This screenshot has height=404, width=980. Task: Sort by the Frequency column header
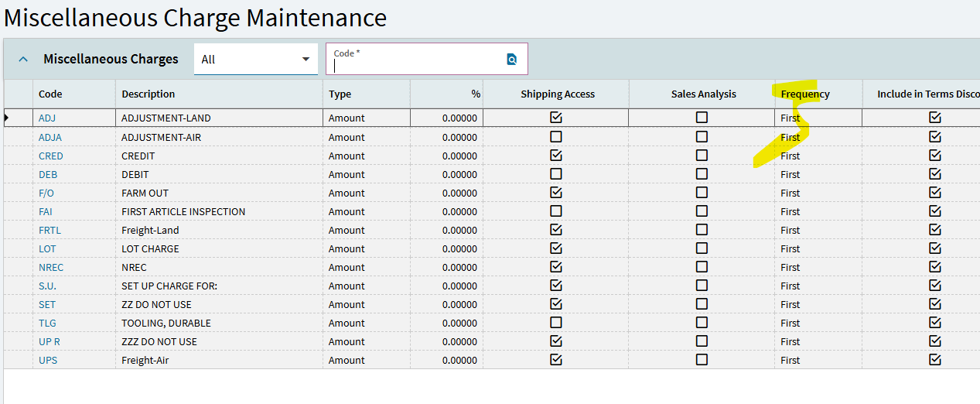[x=805, y=94]
